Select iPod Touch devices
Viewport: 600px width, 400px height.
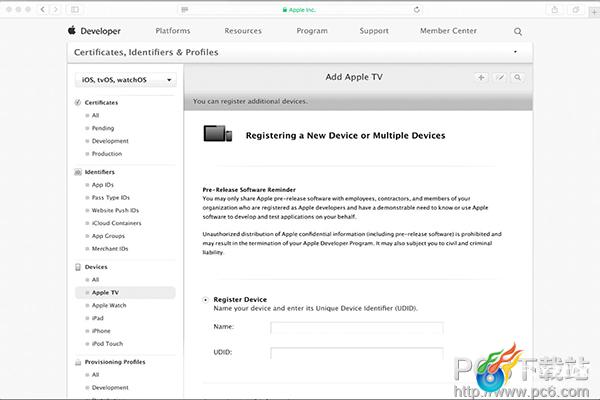point(108,343)
